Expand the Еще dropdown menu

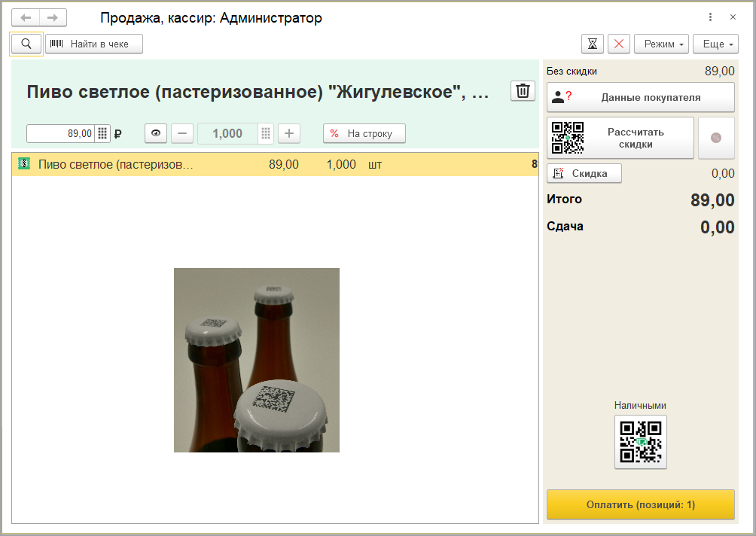click(x=715, y=44)
